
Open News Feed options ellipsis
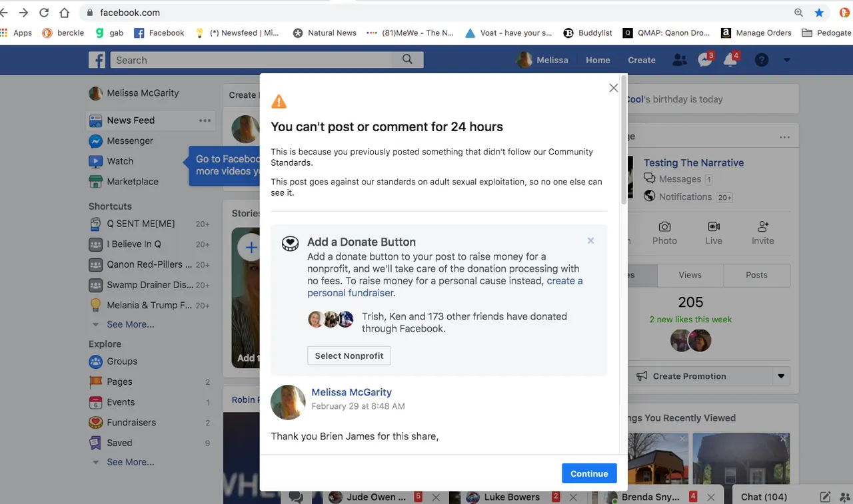click(205, 121)
